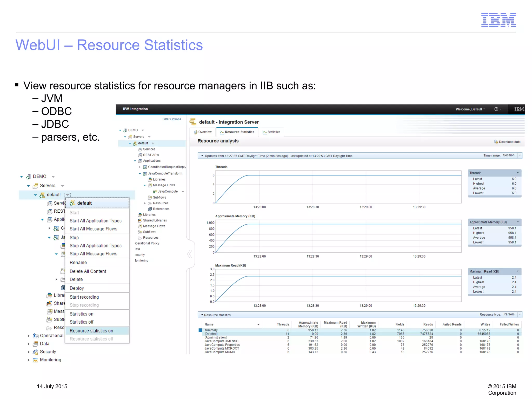Click the IBM logo in the WebUI header bar
The width and height of the screenshot is (532, 399).
(x=519, y=109)
